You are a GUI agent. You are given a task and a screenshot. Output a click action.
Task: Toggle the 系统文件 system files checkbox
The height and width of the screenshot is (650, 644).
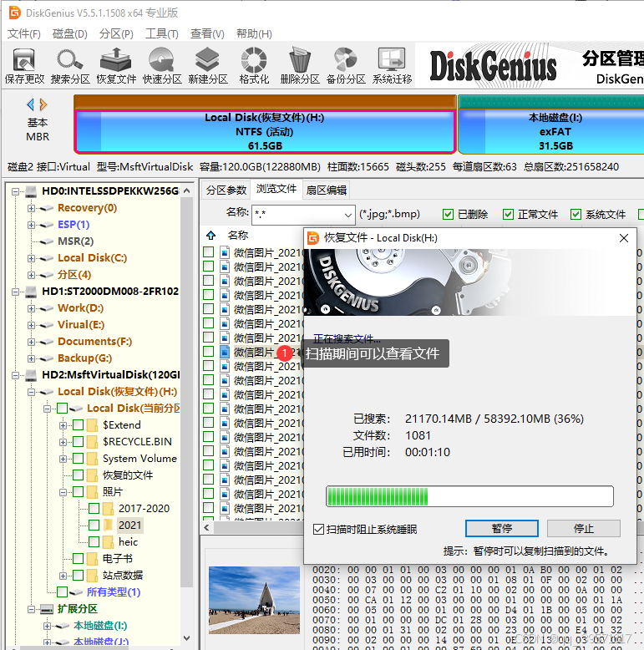(576, 215)
